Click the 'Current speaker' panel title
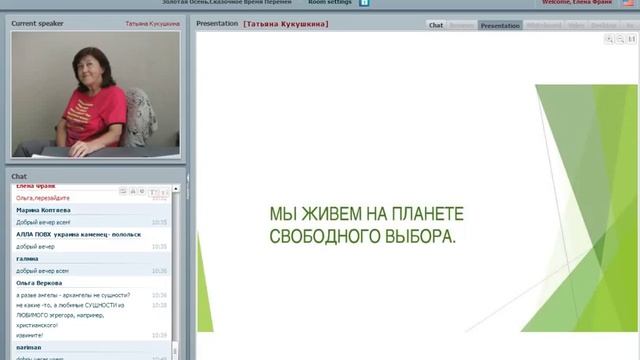 (37, 24)
